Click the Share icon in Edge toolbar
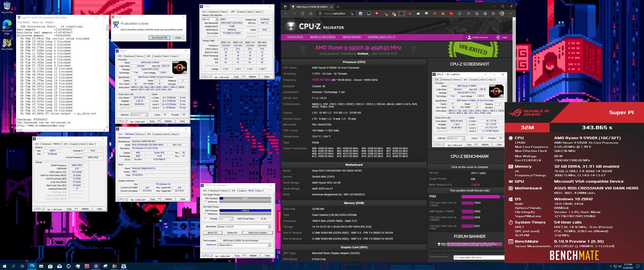 coord(493,13)
